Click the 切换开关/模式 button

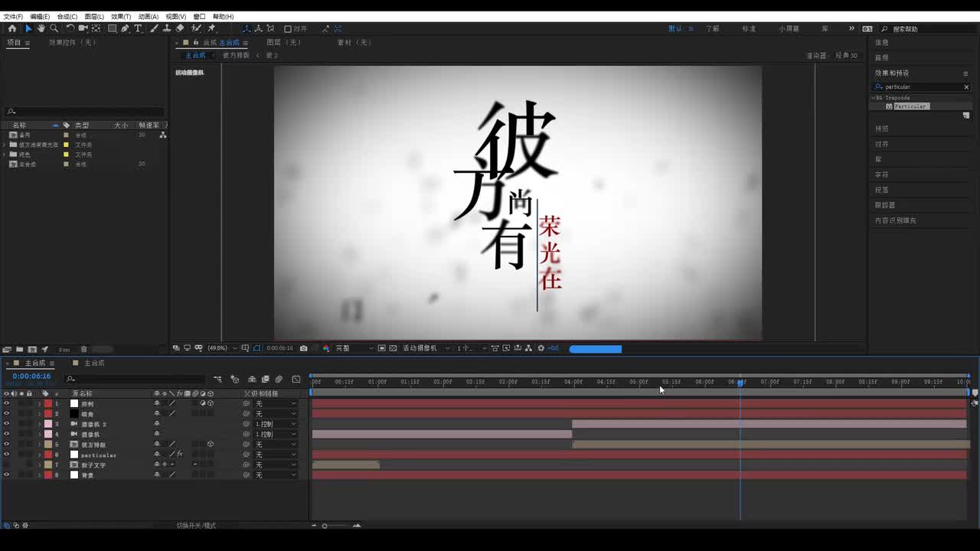click(196, 526)
